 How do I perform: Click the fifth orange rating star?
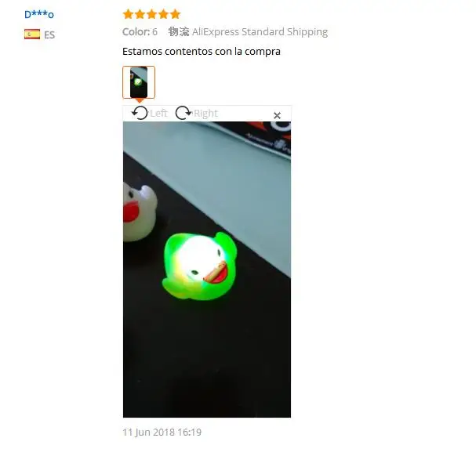(x=175, y=14)
